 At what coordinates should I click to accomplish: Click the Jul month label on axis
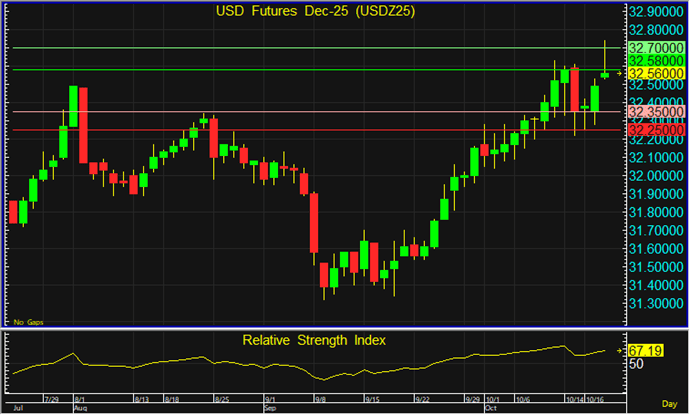15,409
